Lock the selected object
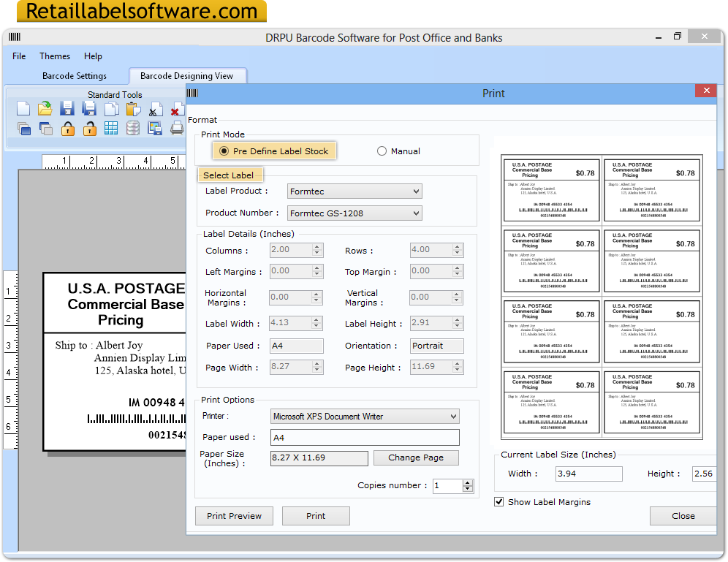The height and width of the screenshot is (562, 728). pyautogui.click(x=69, y=129)
